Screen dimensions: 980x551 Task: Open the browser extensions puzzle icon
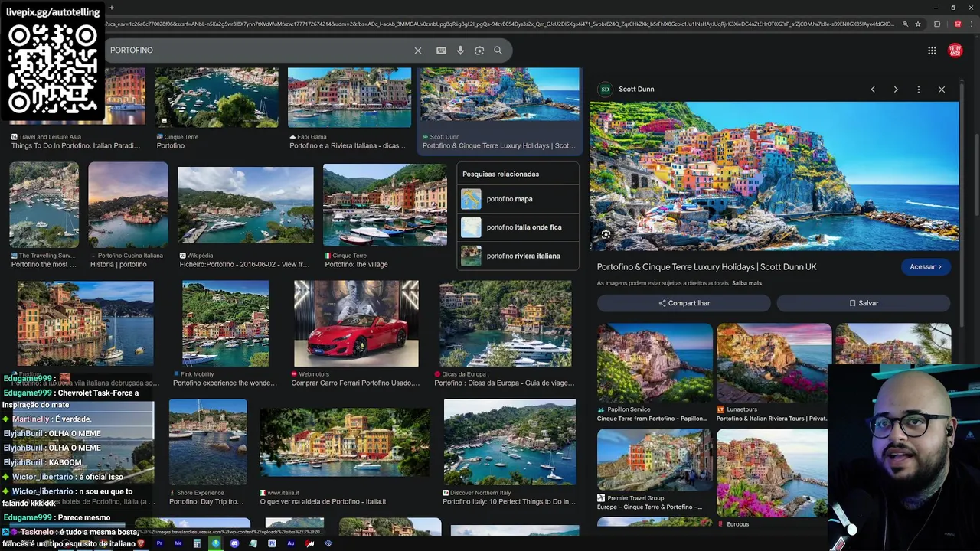937,24
